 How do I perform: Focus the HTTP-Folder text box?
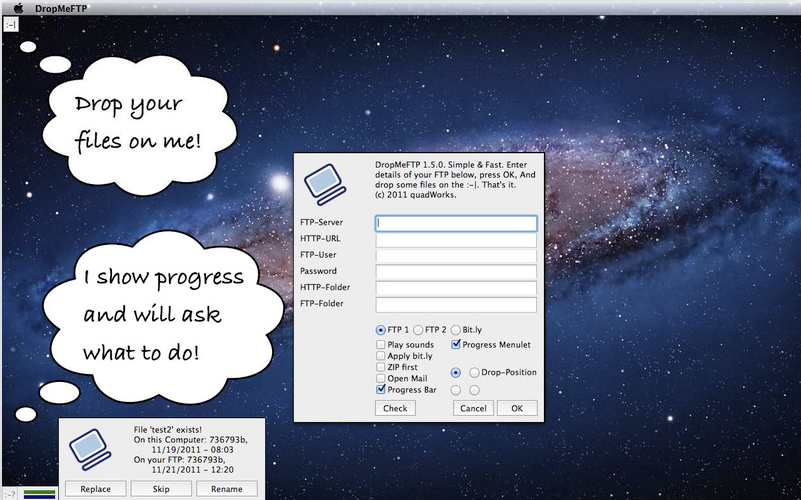pos(456,288)
